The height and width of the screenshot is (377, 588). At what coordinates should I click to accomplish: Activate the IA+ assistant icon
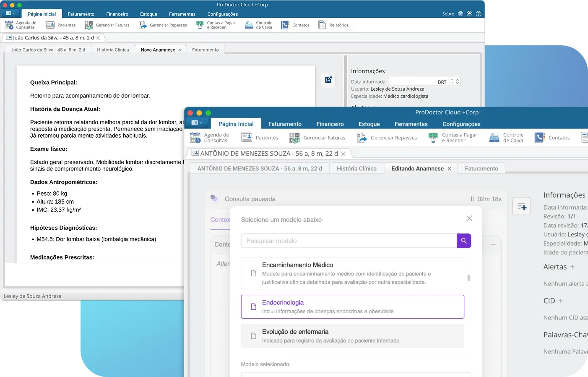click(328, 80)
